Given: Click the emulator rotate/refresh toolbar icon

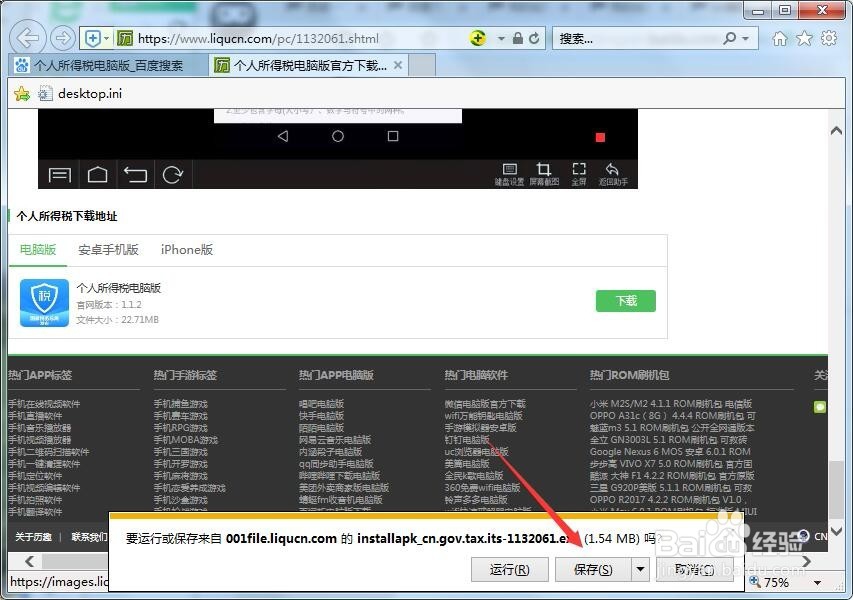Looking at the screenshot, I should [x=172, y=175].
